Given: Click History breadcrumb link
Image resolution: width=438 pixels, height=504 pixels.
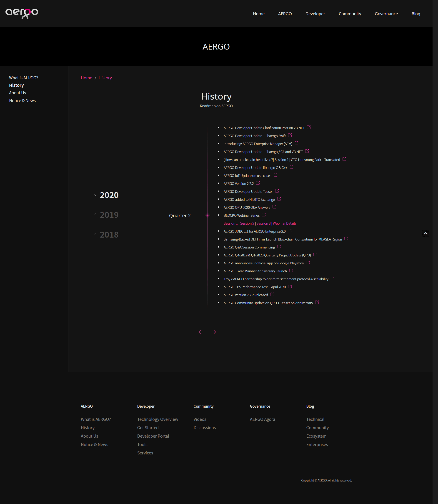Looking at the screenshot, I should click(105, 78).
